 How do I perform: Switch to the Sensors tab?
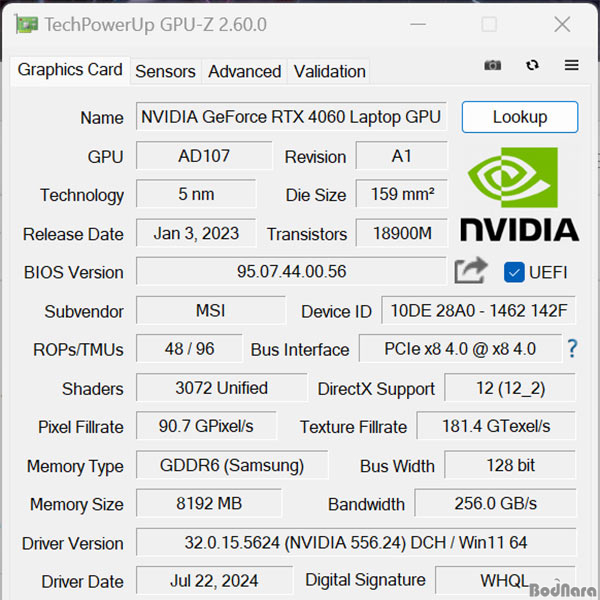click(165, 71)
